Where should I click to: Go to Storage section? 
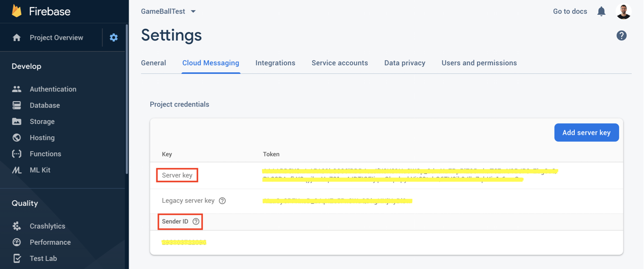pos(42,121)
